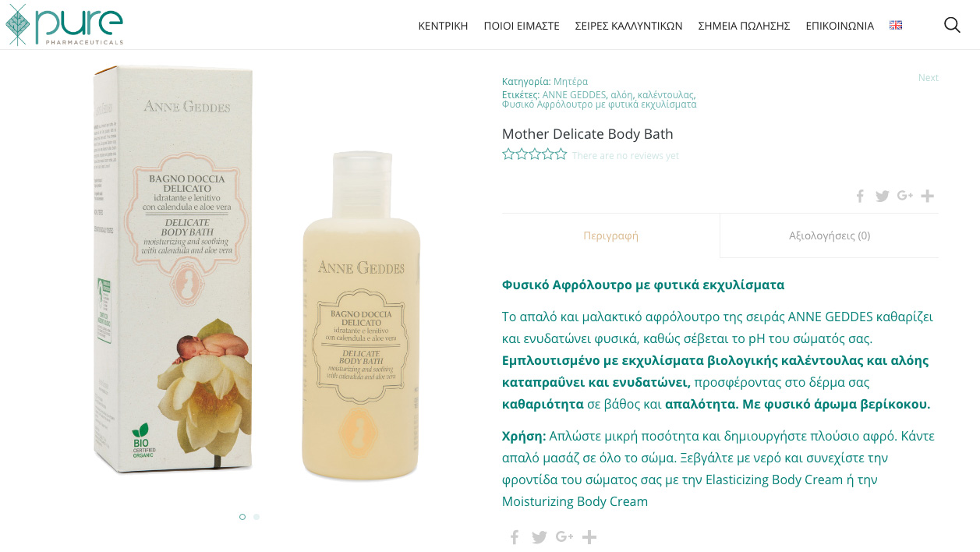Rate the product using the fifth star
Image resolution: width=980 pixels, height=552 pixels.
561,154
